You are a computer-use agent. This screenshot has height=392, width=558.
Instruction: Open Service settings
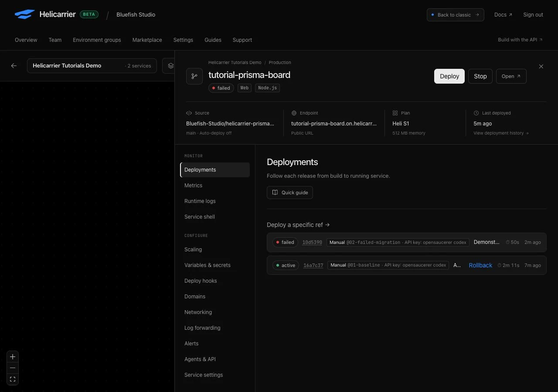pyautogui.click(x=215, y=375)
